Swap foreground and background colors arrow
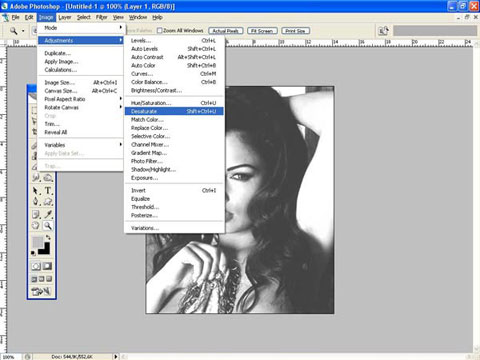The width and height of the screenshot is (480, 360). (x=48, y=237)
